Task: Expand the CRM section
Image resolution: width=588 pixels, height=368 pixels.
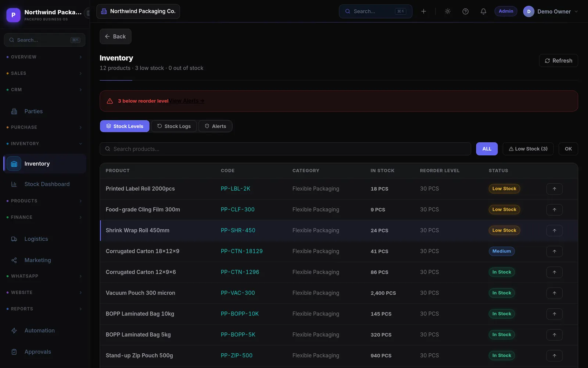Action: (x=45, y=90)
